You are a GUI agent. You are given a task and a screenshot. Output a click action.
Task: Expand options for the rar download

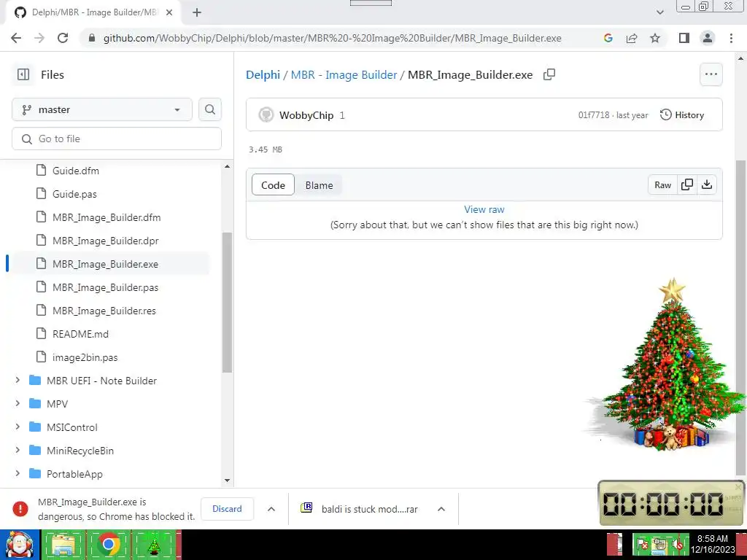pyautogui.click(x=441, y=509)
